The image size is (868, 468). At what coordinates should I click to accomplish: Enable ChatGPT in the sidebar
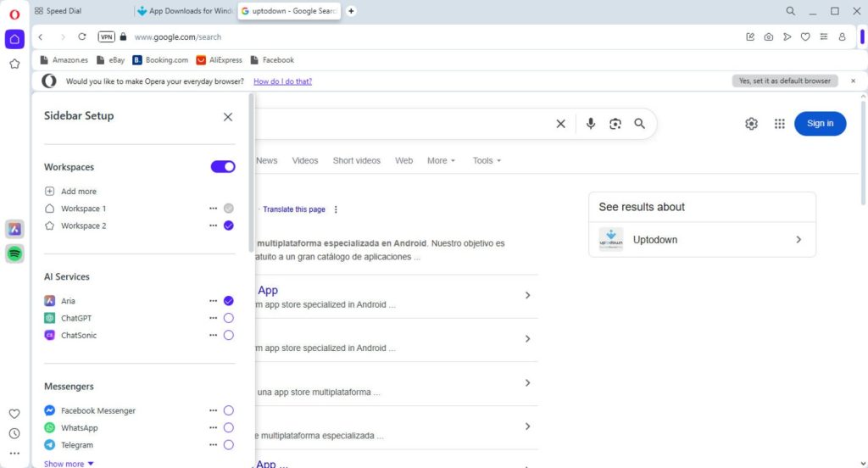[229, 318]
